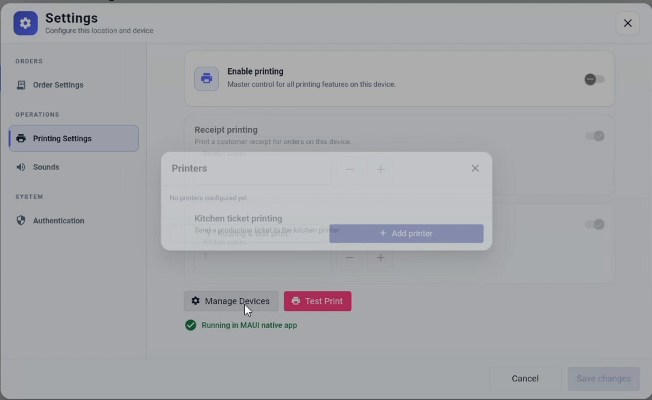The image size is (652, 400).
Task: Click the red Test Print button
Action: (x=318, y=301)
